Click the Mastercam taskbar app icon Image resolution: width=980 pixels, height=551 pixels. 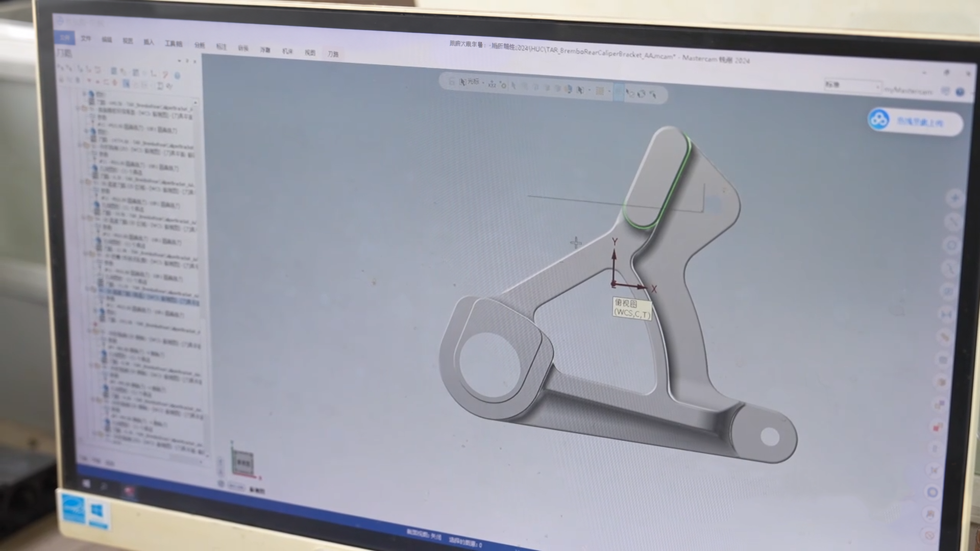(x=129, y=492)
